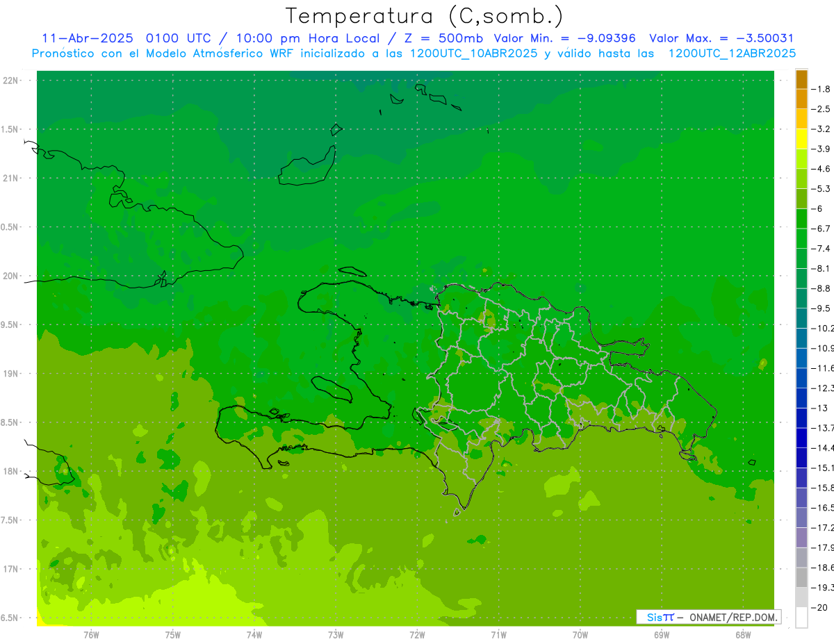
Task: Click the '1200UTC_12ABR2025' valid-until time text
Action: tap(732, 53)
